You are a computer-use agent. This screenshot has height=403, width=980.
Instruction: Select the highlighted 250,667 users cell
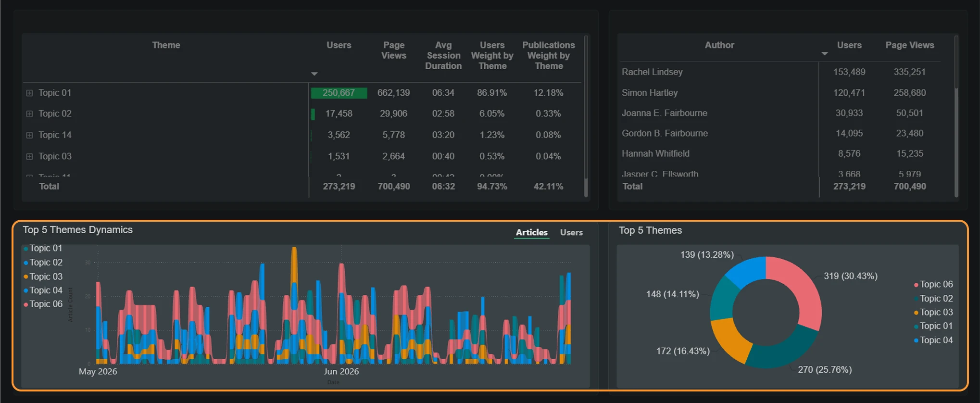coord(339,93)
